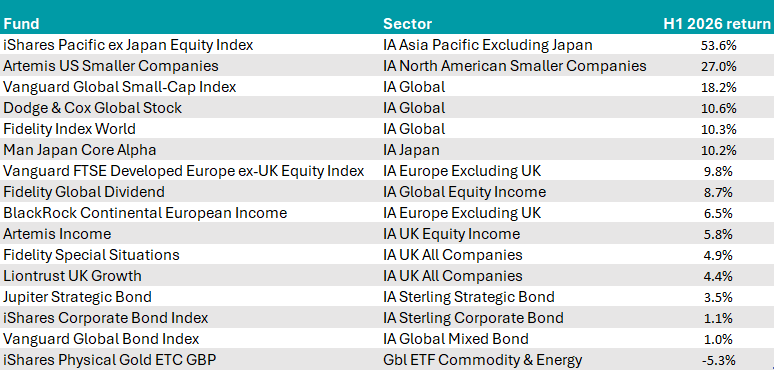Click the Jupiter Strategic Bond cell
This screenshot has height=370, width=774.
pyautogui.click(x=77, y=296)
